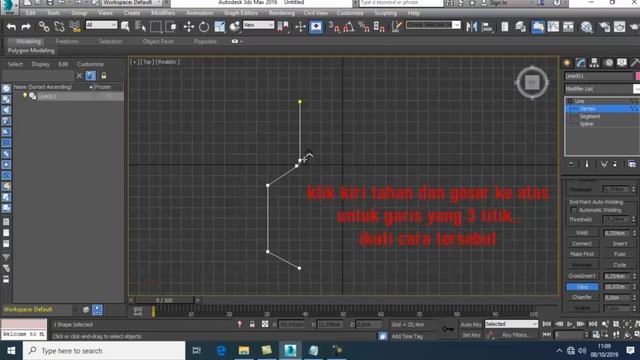Viewport: 640px width, 360px height.
Task: Toggle the 3D Snaps button
Action: [x=334, y=27]
